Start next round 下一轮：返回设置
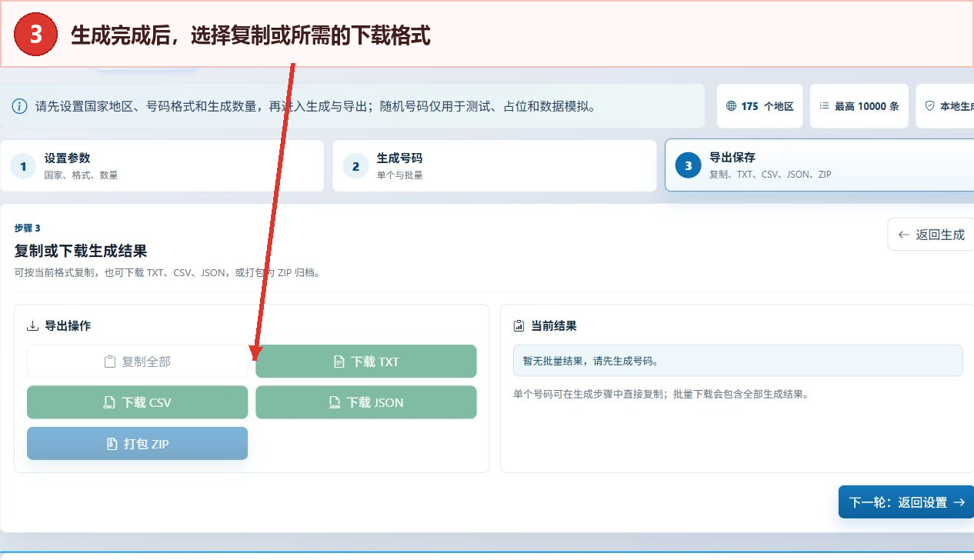This screenshot has width=974, height=560. pos(906,502)
